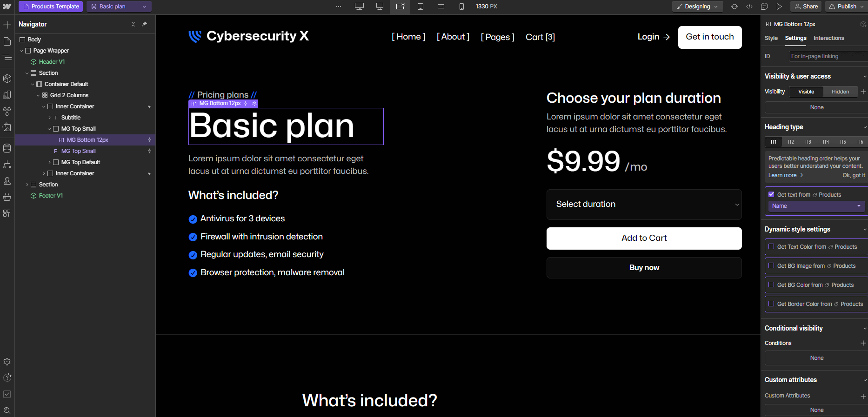This screenshot has width=868, height=417.
Task: Open the Comments panel
Action: click(764, 7)
